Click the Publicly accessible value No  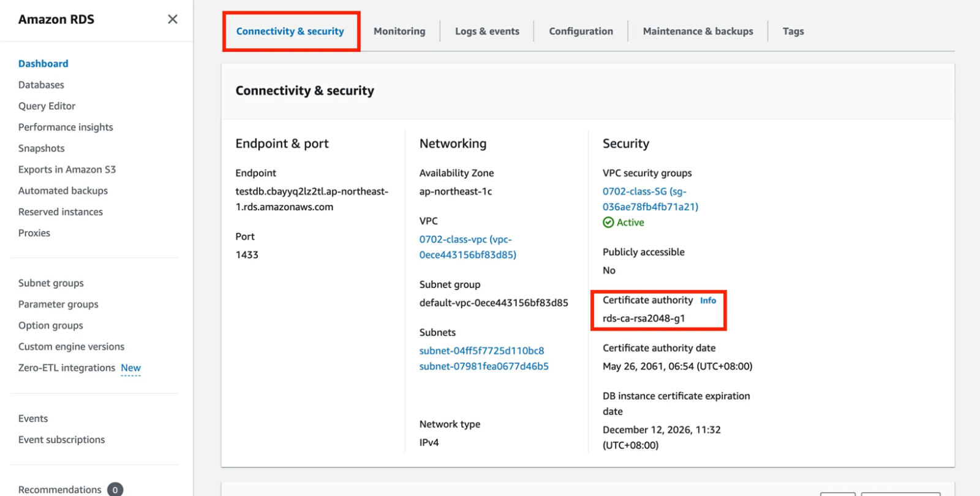coord(609,270)
